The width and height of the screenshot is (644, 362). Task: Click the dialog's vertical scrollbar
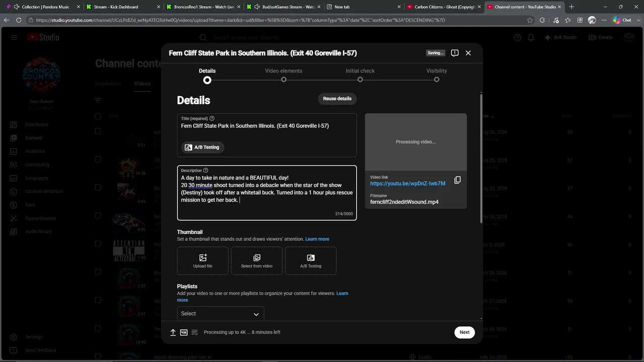[x=481, y=158]
